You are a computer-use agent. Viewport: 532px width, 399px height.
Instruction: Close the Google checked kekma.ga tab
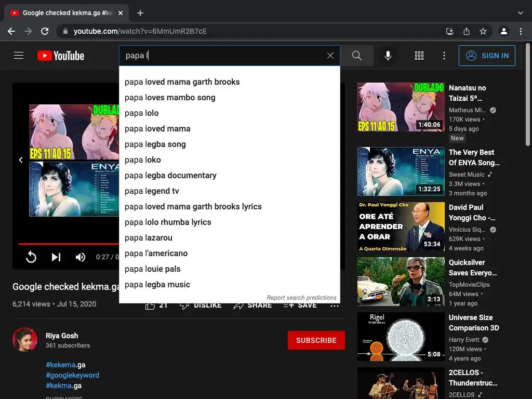coord(120,13)
